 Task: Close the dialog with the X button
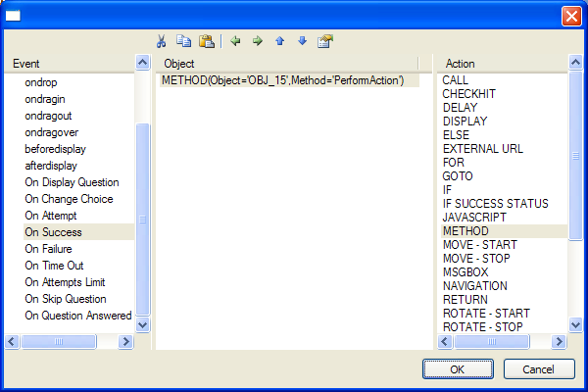[x=570, y=16]
